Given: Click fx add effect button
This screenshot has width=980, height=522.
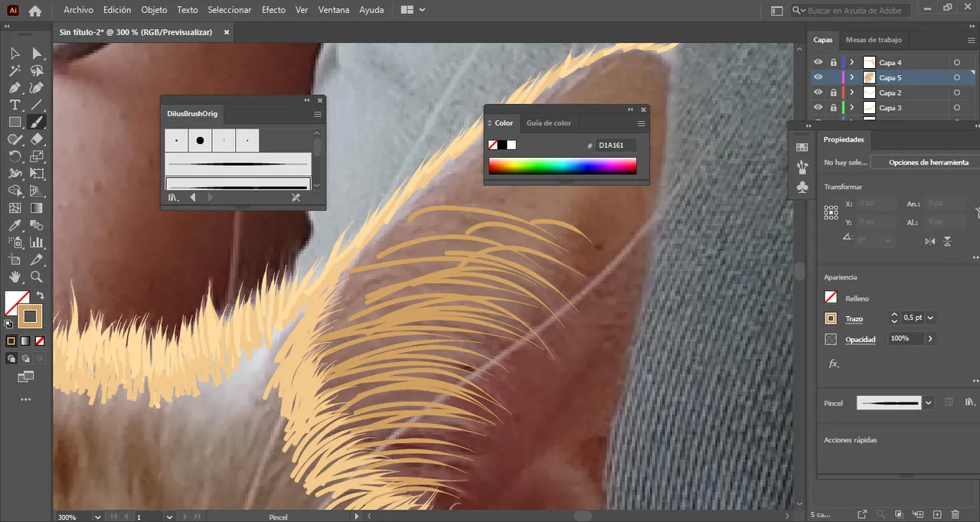Looking at the screenshot, I should [834, 364].
